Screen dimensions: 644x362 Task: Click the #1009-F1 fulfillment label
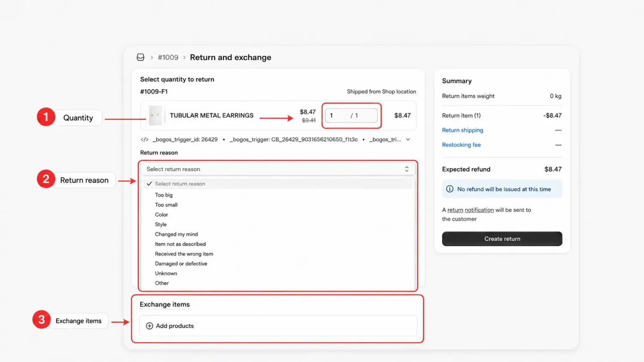(154, 92)
